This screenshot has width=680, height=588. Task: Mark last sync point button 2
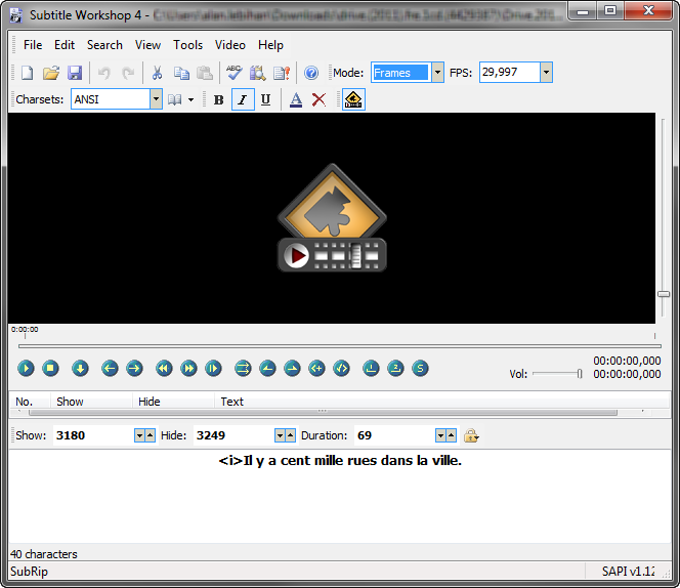(x=396, y=369)
